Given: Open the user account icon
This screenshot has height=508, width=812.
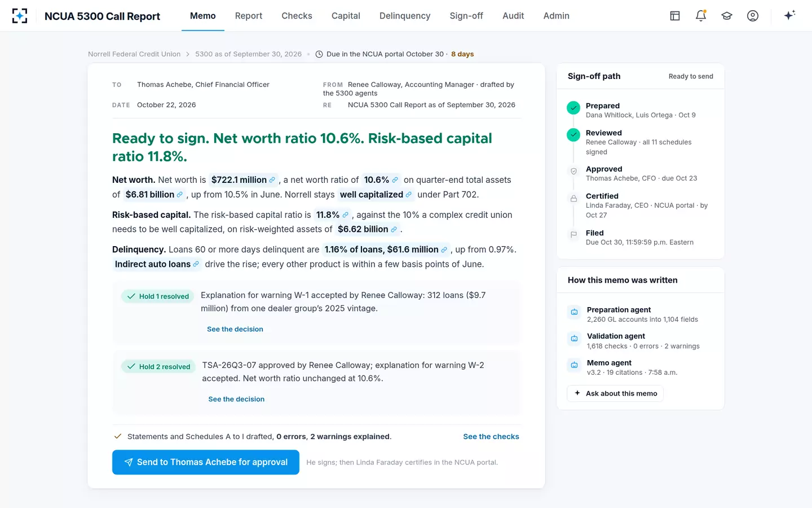Looking at the screenshot, I should pyautogui.click(x=753, y=16).
